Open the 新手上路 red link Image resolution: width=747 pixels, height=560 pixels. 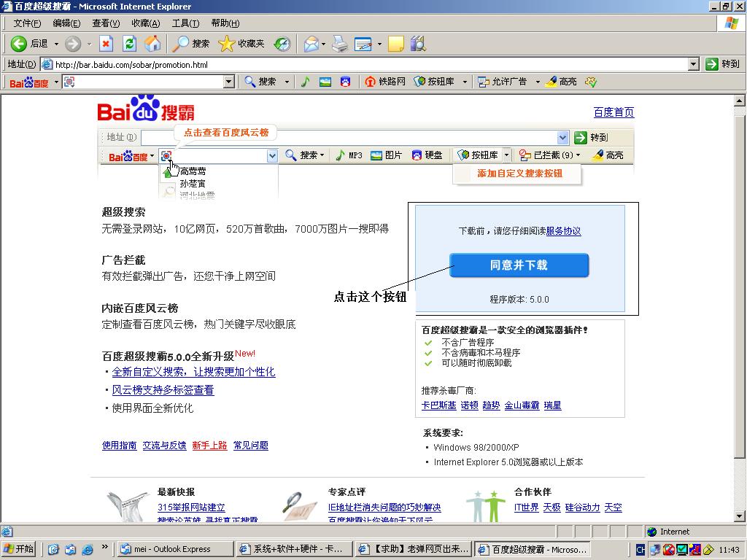[209, 446]
